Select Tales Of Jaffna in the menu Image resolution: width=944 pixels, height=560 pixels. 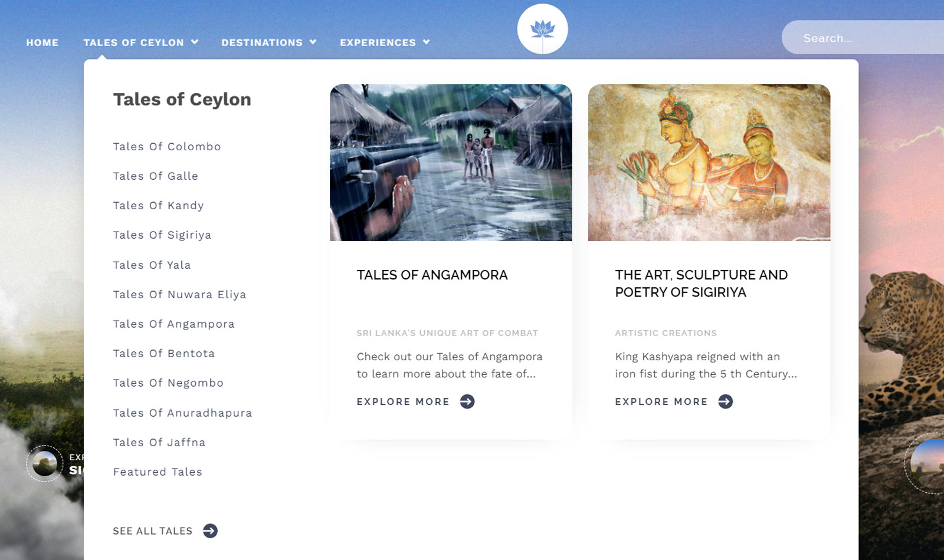coord(159,443)
